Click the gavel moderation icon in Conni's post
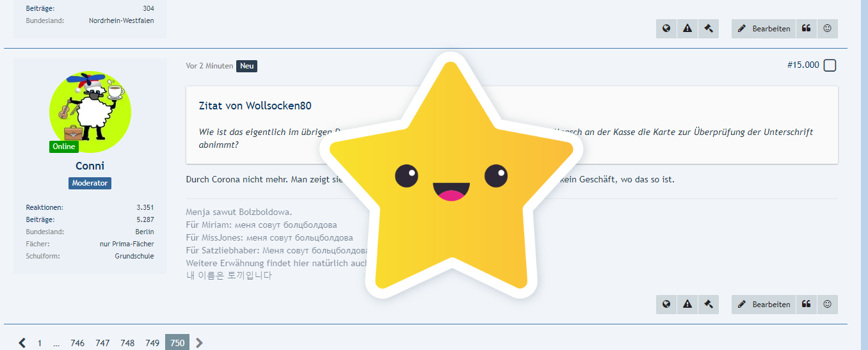The image size is (868, 350). pos(709,305)
